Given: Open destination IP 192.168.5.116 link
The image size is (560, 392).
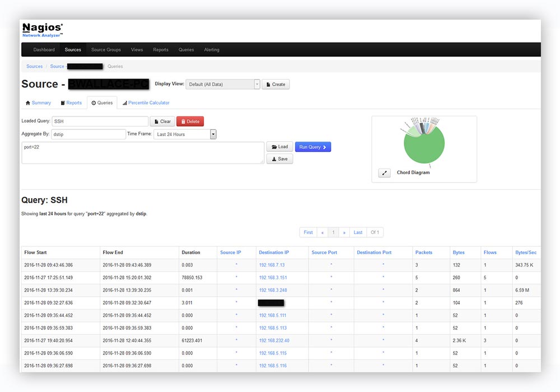Looking at the screenshot, I should click(273, 366).
